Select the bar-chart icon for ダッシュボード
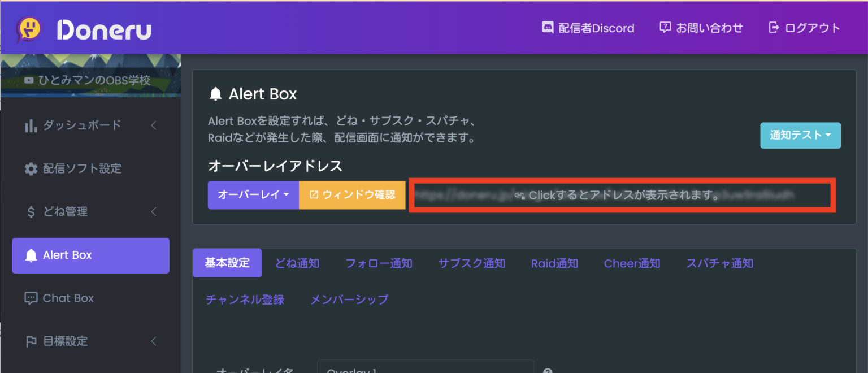 [32, 125]
